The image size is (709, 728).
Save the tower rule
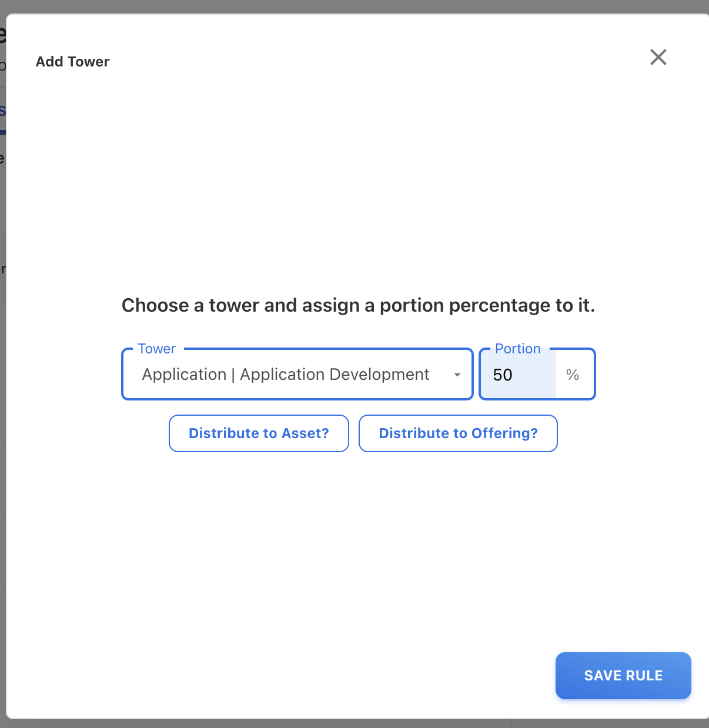[623, 676]
